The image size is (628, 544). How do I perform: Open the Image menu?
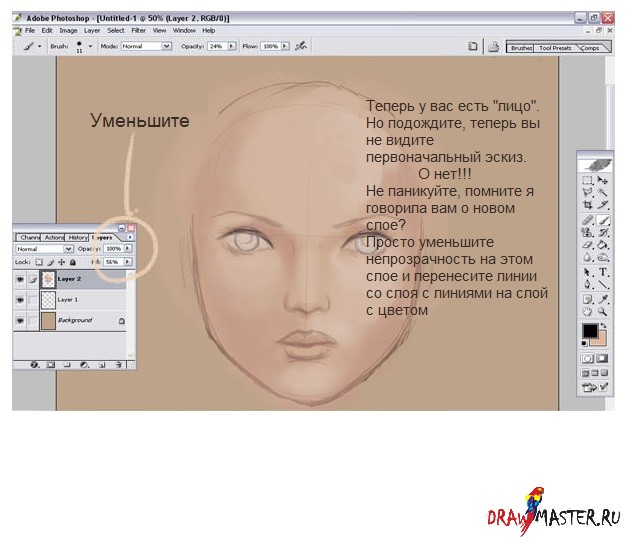coord(68,30)
